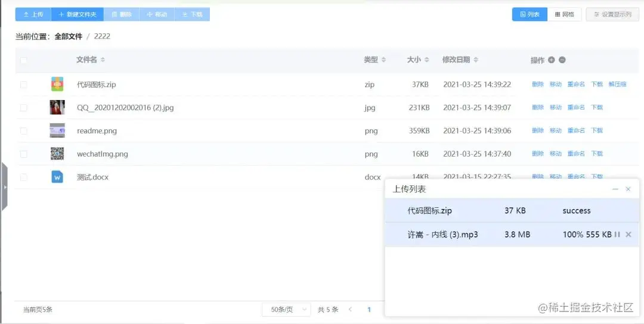The width and height of the screenshot is (644, 324).
Task: Sort by 文件名 column arrows
Action: 103,60
